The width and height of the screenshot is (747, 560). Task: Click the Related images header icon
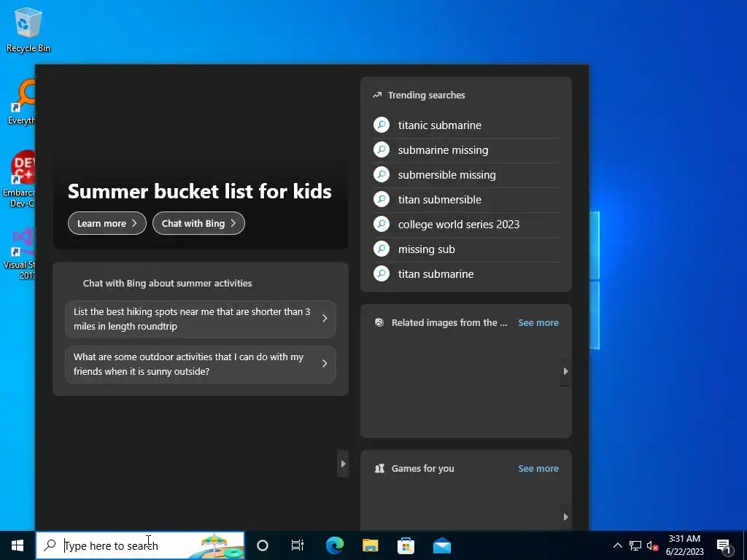[379, 322]
